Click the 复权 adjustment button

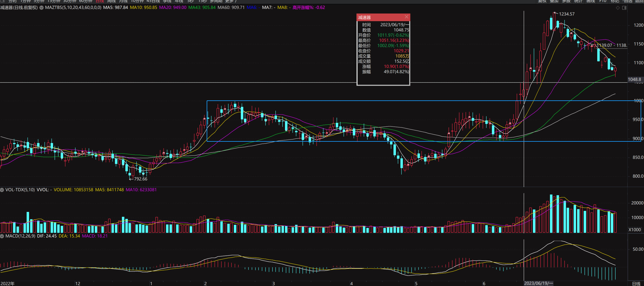point(542,1)
